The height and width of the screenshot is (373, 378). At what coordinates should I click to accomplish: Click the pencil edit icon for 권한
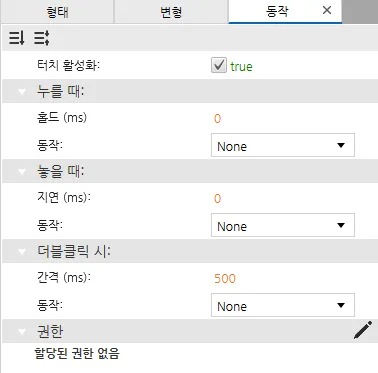363,330
